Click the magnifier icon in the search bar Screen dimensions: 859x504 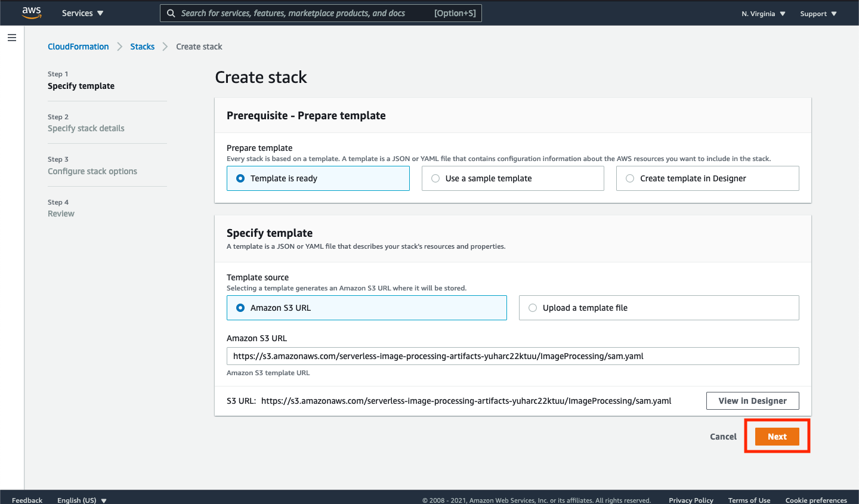(x=171, y=13)
